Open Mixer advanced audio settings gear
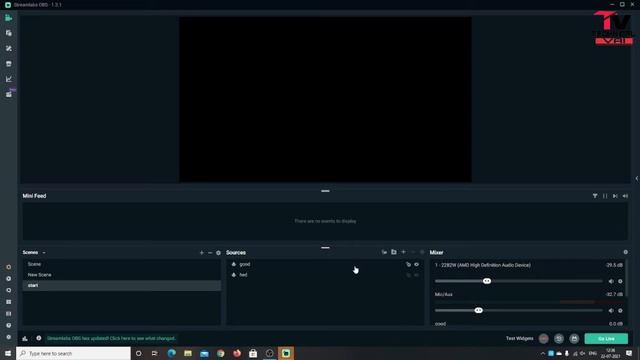This screenshot has height=360, width=640. [625, 252]
